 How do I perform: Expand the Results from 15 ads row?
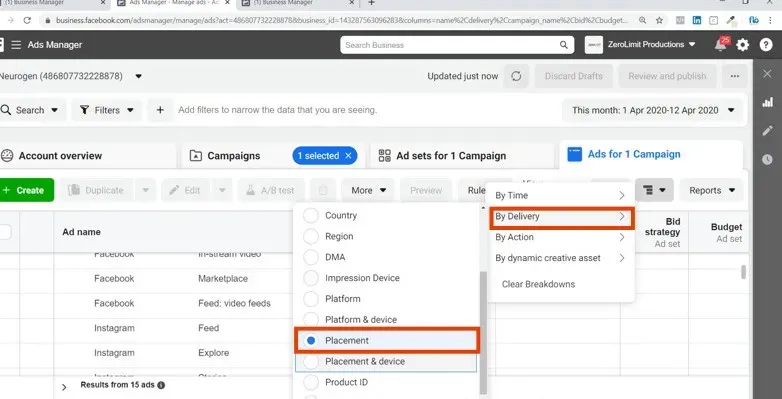coord(64,387)
